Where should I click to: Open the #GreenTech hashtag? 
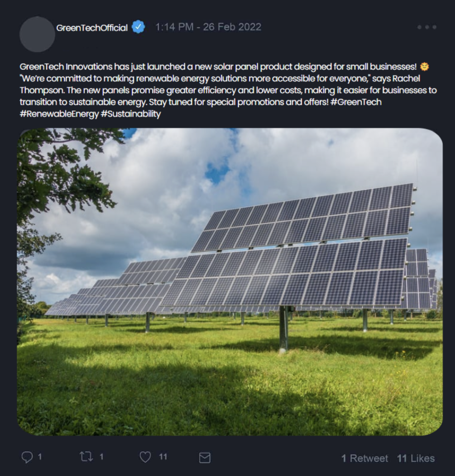[356, 102]
